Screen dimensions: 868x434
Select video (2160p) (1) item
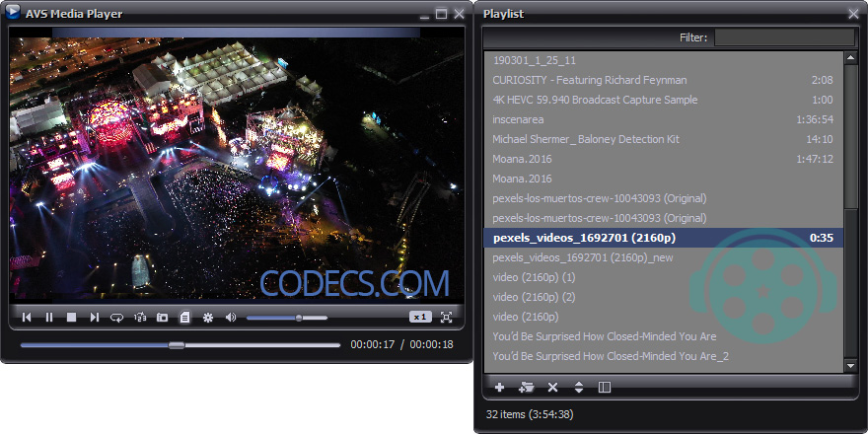click(x=663, y=277)
